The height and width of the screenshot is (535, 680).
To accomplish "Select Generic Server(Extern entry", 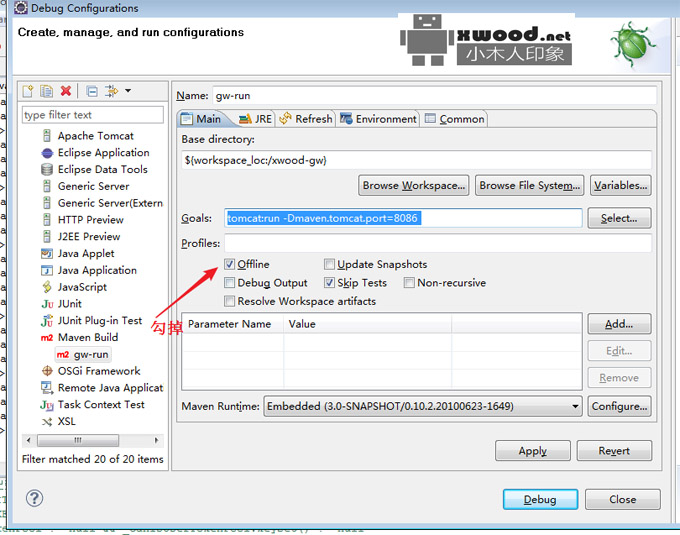I will (x=110, y=203).
